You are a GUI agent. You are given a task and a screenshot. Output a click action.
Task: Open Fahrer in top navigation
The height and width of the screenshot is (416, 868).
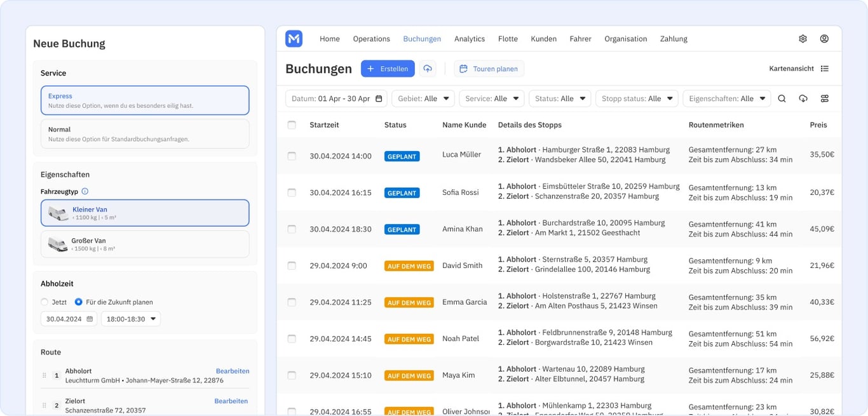coord(581,39)
